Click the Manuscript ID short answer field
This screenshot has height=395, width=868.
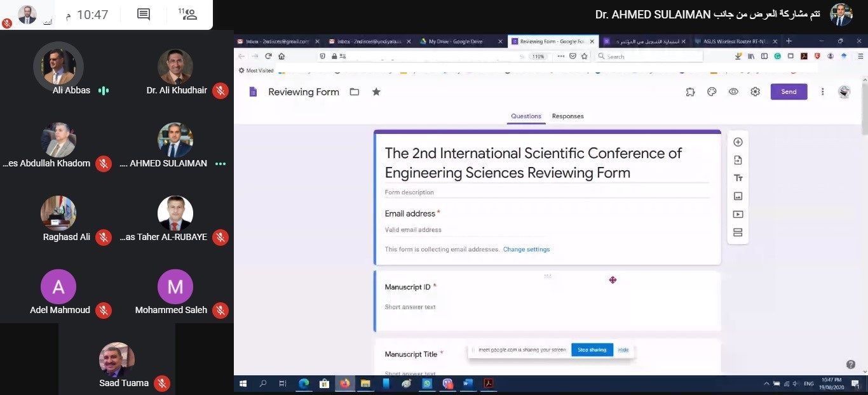(x=410, y=307)
